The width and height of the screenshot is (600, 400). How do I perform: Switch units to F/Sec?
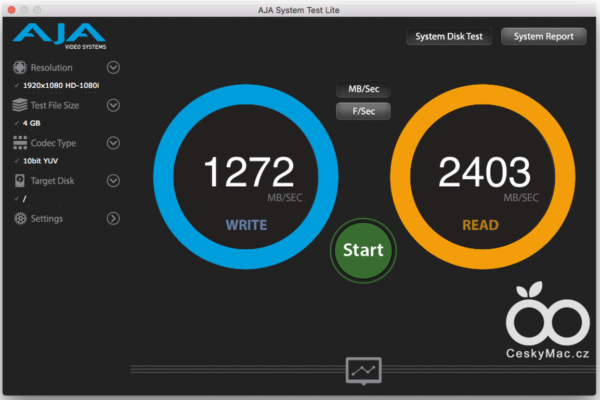click(x=363, y=111)
